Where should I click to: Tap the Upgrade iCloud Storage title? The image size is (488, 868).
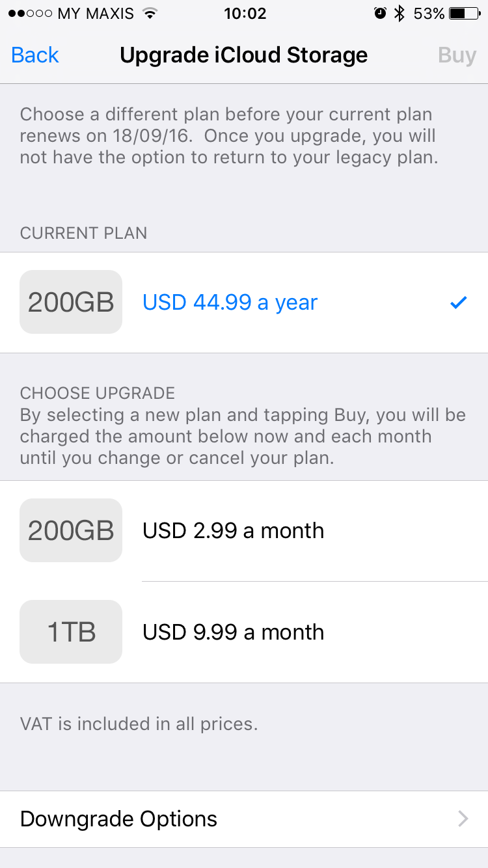(x=244, y=55)
